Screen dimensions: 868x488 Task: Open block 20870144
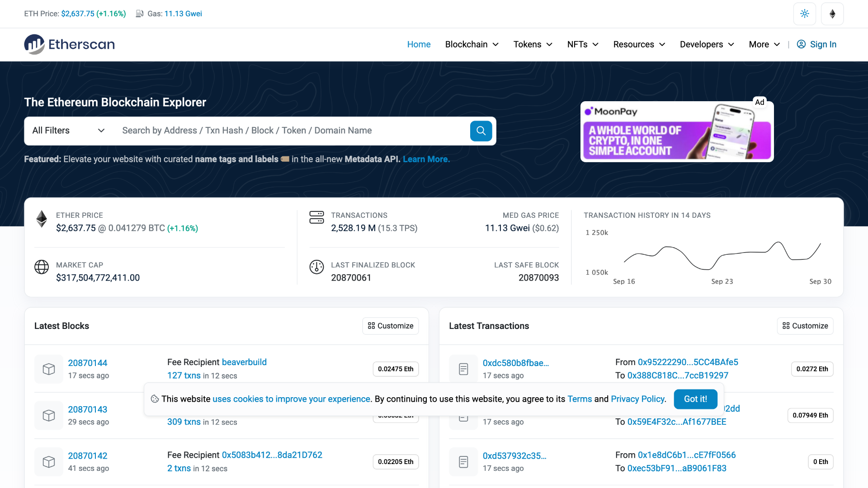pos(88,363)
